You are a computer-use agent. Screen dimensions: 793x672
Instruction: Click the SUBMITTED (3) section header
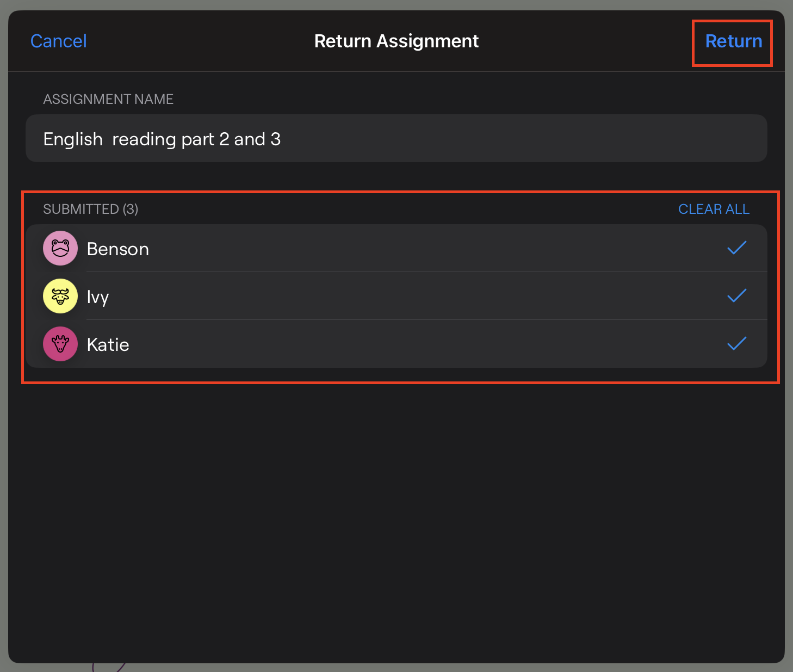(91, 209)
